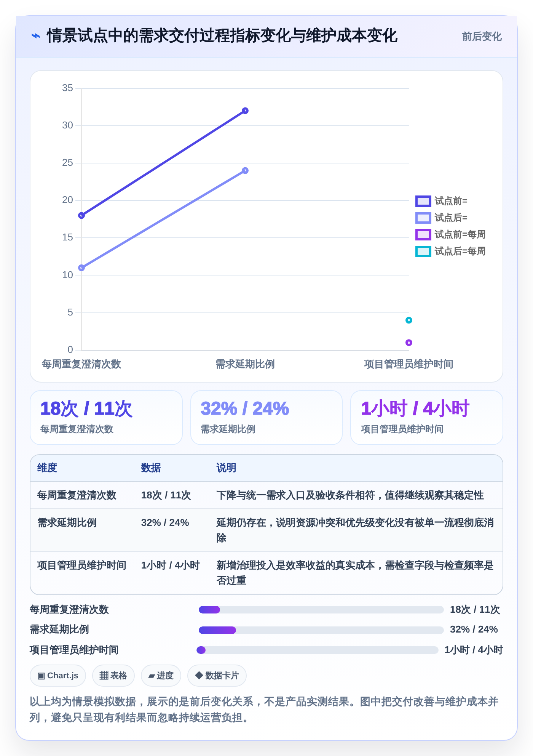Viewport: 533px width, 756px height.
Task: Toggle the 试点前=每周 legend entry
Action: pyautogui.click(x=450, y=234)
